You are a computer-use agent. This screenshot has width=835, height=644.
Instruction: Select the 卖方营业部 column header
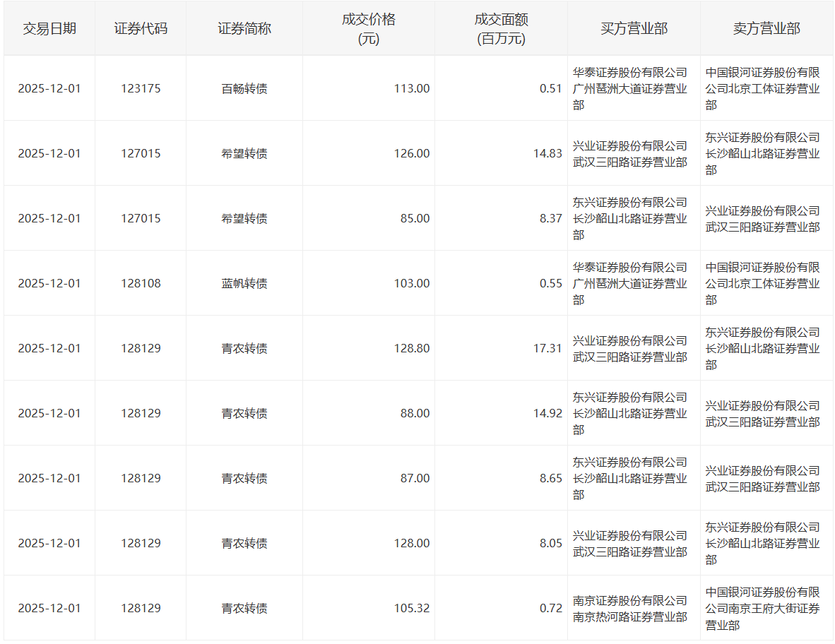coord(766,28)
